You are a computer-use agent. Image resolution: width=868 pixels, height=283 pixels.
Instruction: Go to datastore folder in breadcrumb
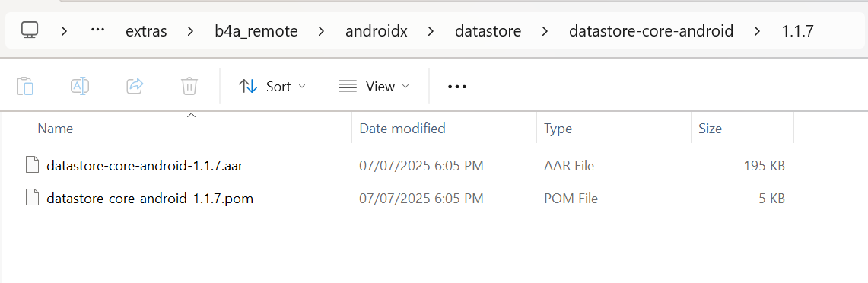[488, 31]
